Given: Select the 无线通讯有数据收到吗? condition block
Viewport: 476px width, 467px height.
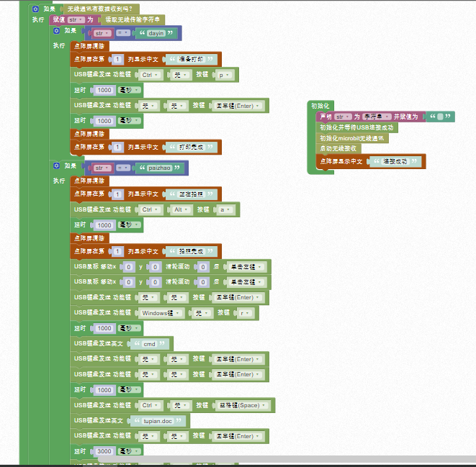Looking at the screenshot, I should 100,9.
